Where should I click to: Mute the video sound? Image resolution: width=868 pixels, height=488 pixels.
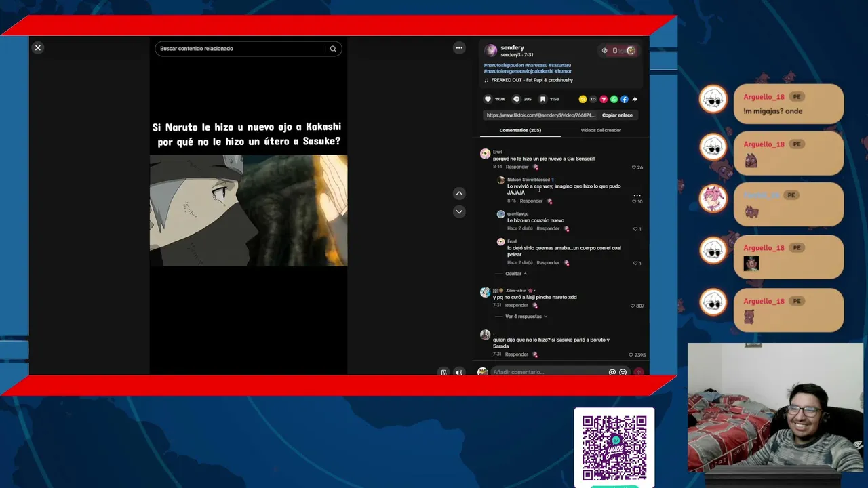point(459,372)
